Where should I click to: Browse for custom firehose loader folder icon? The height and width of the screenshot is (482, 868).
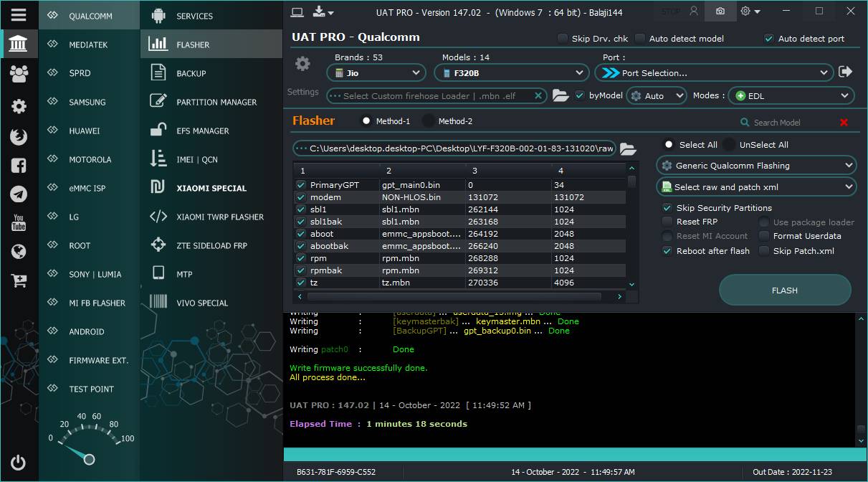[561, 95]
